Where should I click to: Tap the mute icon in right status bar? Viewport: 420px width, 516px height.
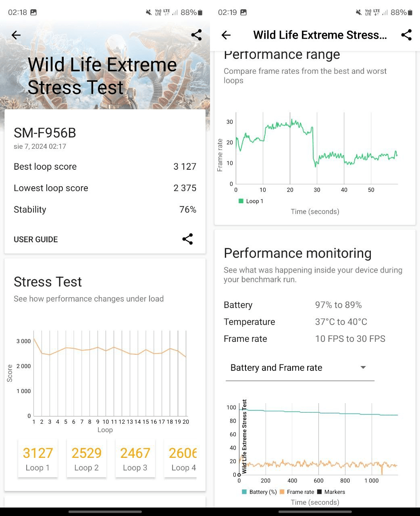coord(359,12)
